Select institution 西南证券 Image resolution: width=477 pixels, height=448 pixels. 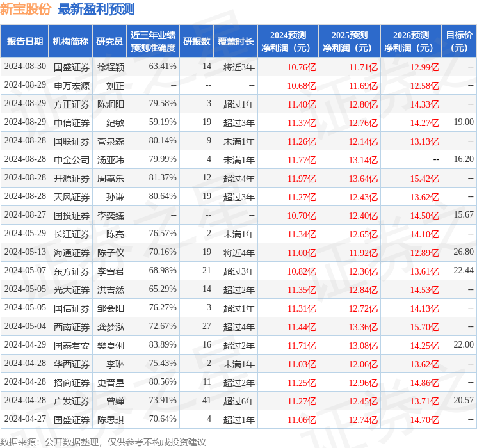72,327
